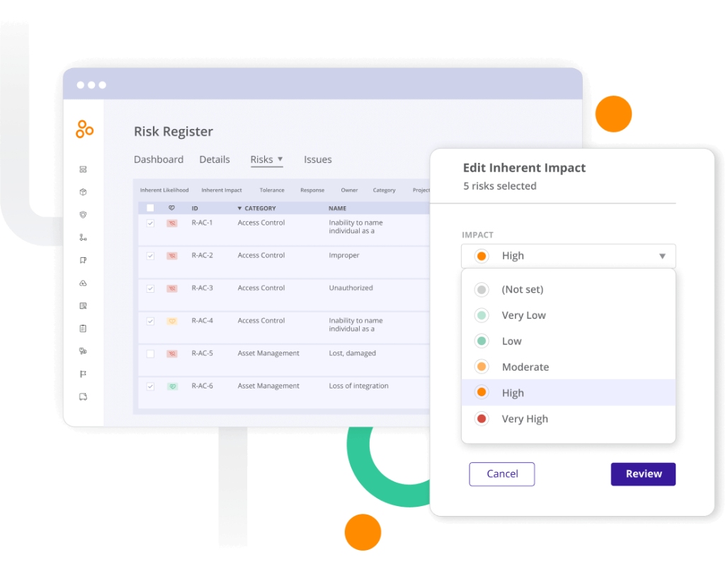Select the shield icon in sidebar

point(83,215)
